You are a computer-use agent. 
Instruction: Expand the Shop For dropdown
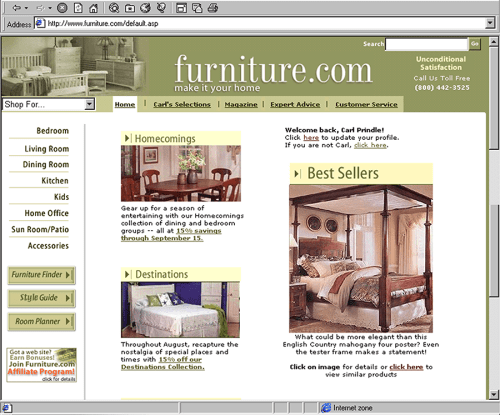click(x=89, y=104)
